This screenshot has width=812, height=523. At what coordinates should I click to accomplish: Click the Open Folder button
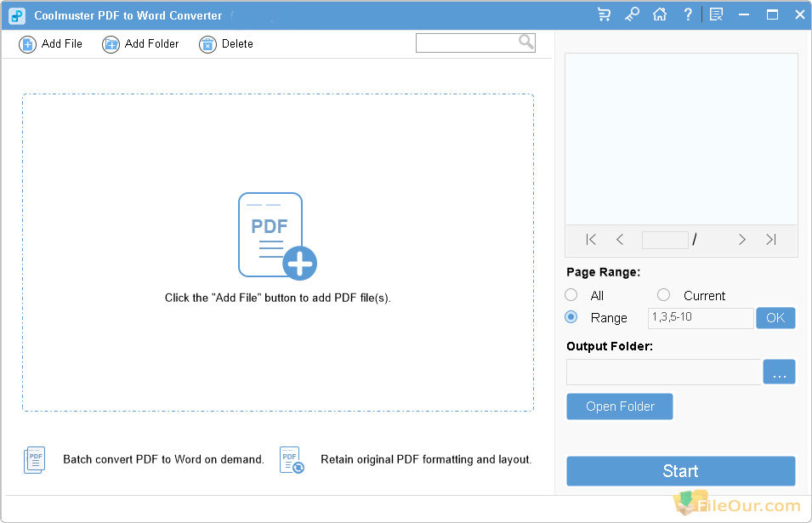620,406
